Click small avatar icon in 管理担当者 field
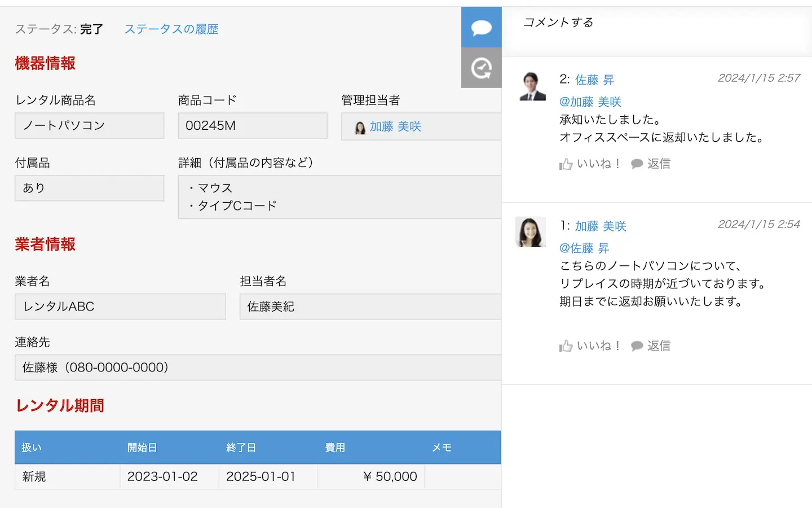The image size is (812, 508). click(360, 128)
